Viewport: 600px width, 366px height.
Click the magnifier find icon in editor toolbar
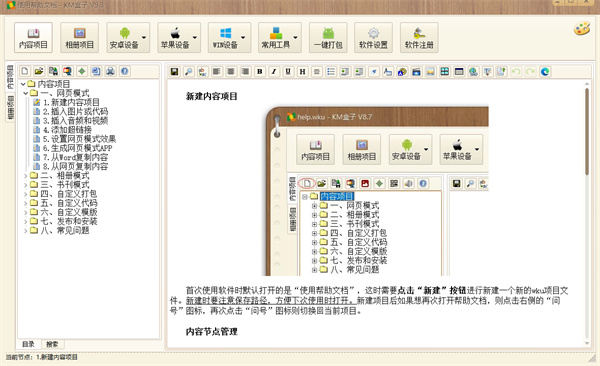click(x=189, y=72)
